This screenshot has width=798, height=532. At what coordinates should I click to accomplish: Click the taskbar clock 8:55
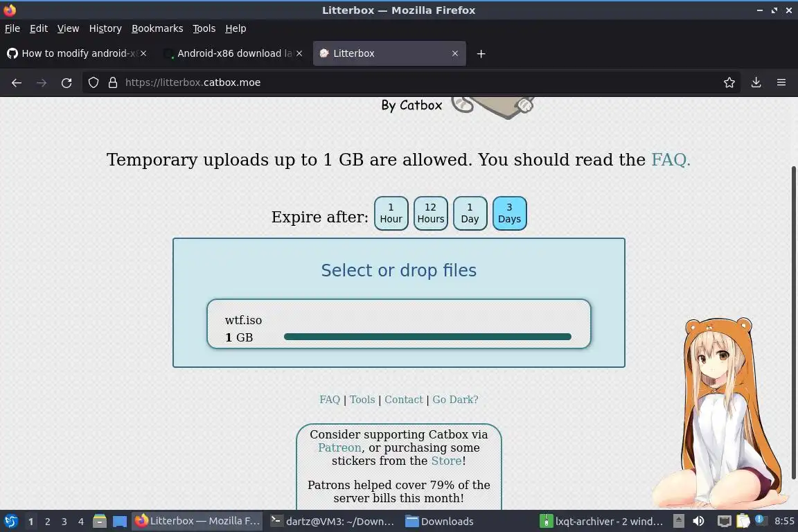pos(784,521)
